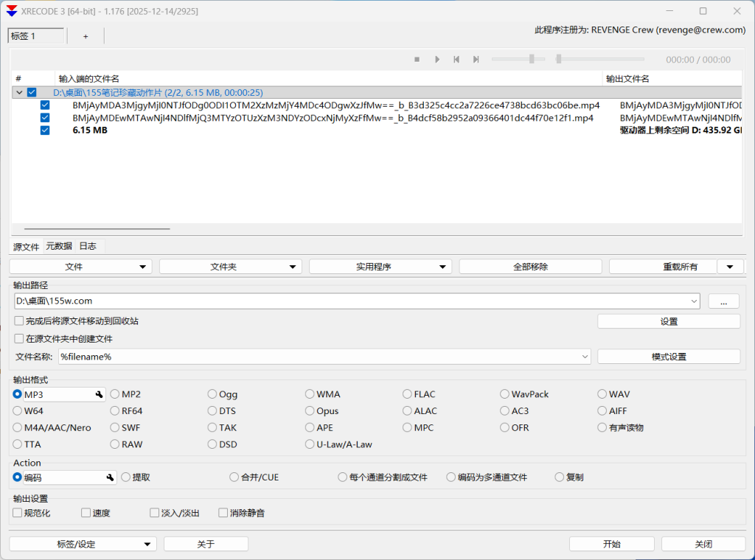Open the 文件 dropdown button
Viewport: 755px width, 560px height.
click(x=80, y=267)
